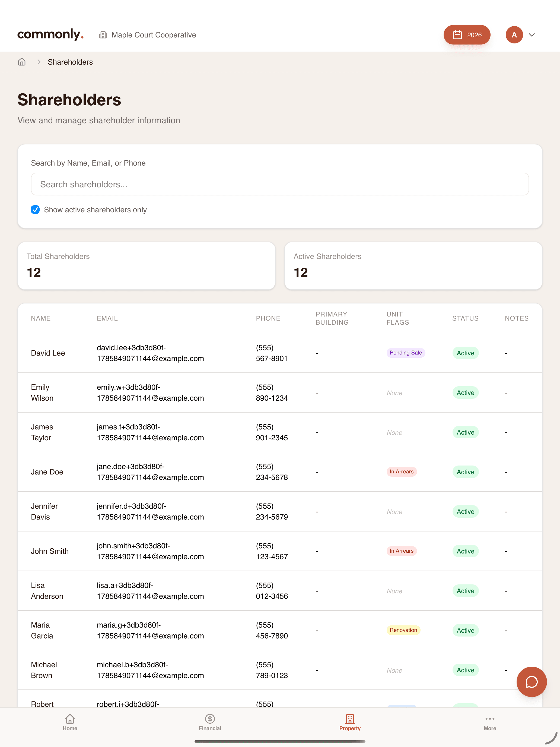Select the Michael Brown name cell
Screen dimensions: 560x747
[x=44, y=670]
